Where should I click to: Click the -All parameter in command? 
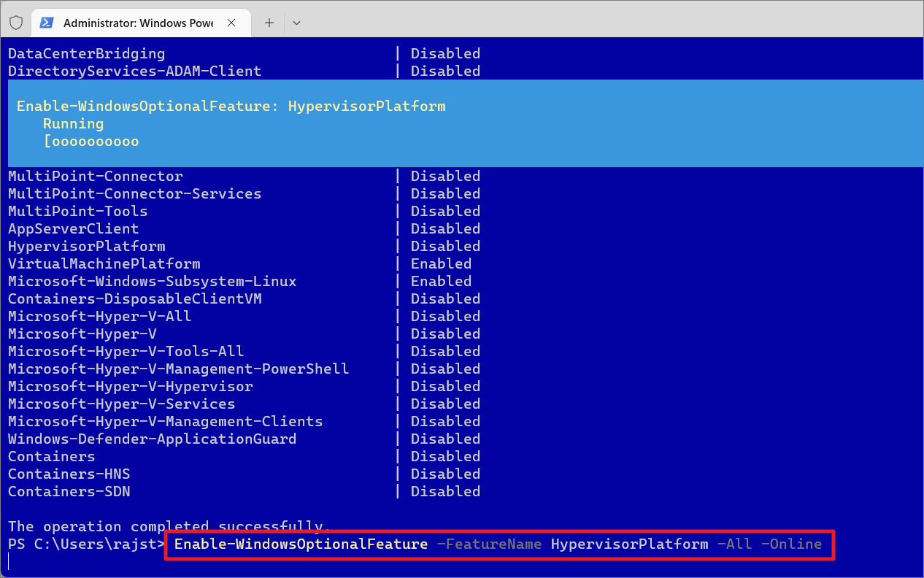pyautogui.click(x=734, y=544)
